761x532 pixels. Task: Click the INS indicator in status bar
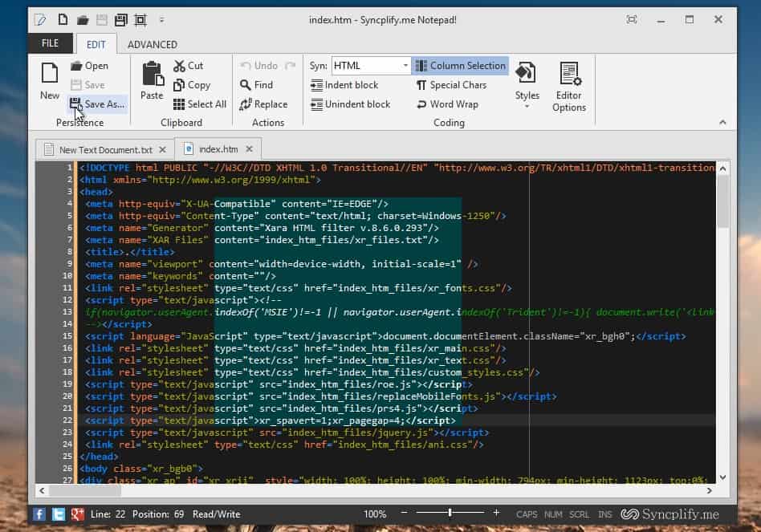(x=604, y=514)
